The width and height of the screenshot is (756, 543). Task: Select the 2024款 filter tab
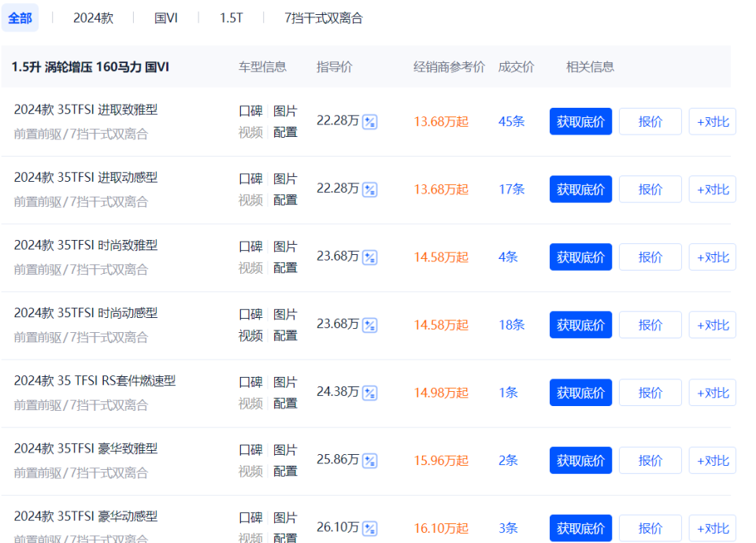[93, 17]
